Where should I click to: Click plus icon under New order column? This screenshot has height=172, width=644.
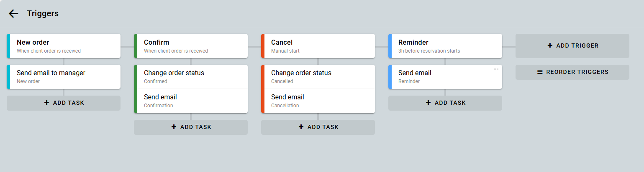pyautogui.click(x=46, y=103)
